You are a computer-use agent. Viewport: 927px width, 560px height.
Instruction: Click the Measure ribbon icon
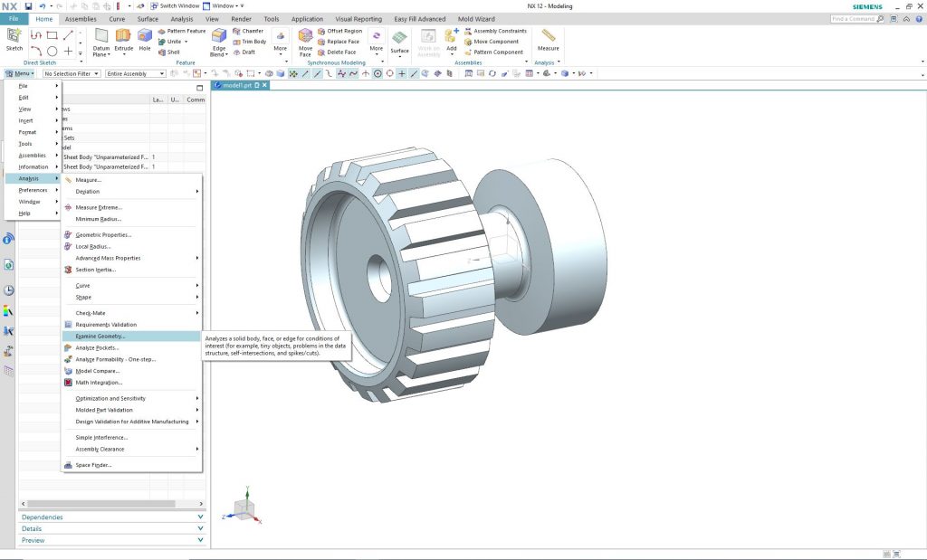click(548, 38)
